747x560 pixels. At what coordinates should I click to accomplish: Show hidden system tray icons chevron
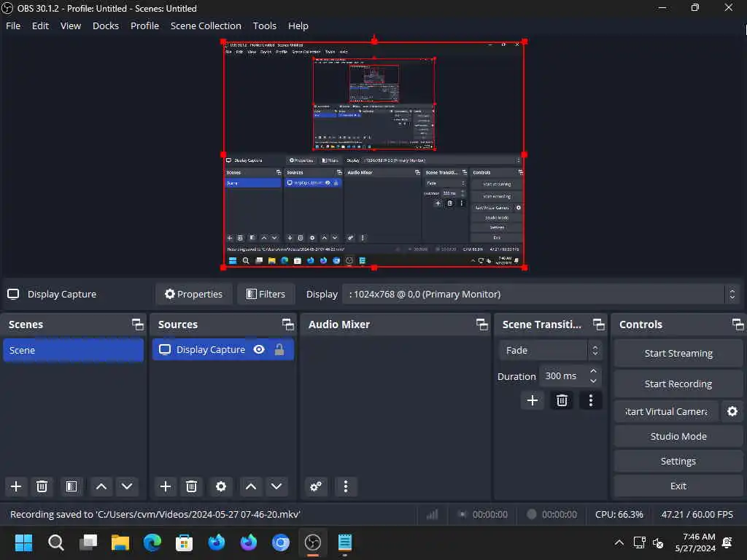(619, 542)
